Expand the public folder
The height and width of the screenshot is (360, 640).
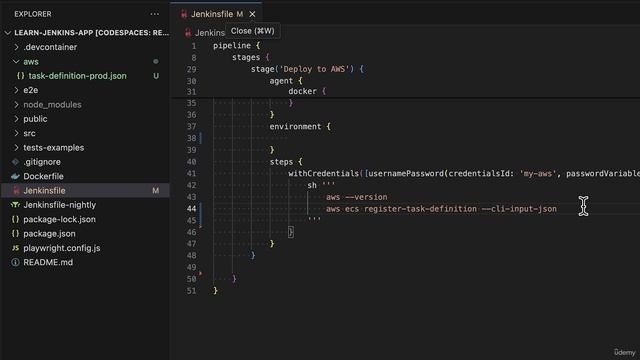coord(16,119)
